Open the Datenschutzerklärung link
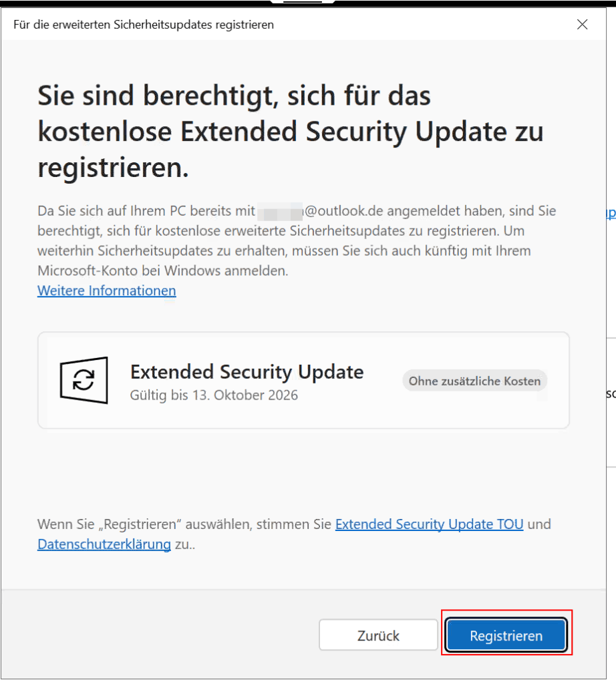616x684 pixels. (x=104, y=544)
